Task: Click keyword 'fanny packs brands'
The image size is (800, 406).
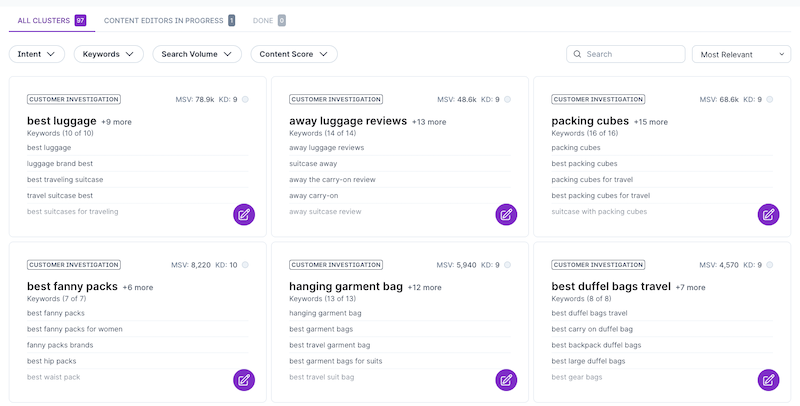Action: 60,345
